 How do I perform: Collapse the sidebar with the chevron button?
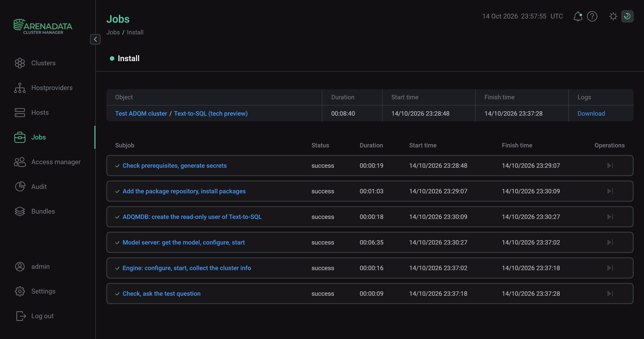(95, 39)
